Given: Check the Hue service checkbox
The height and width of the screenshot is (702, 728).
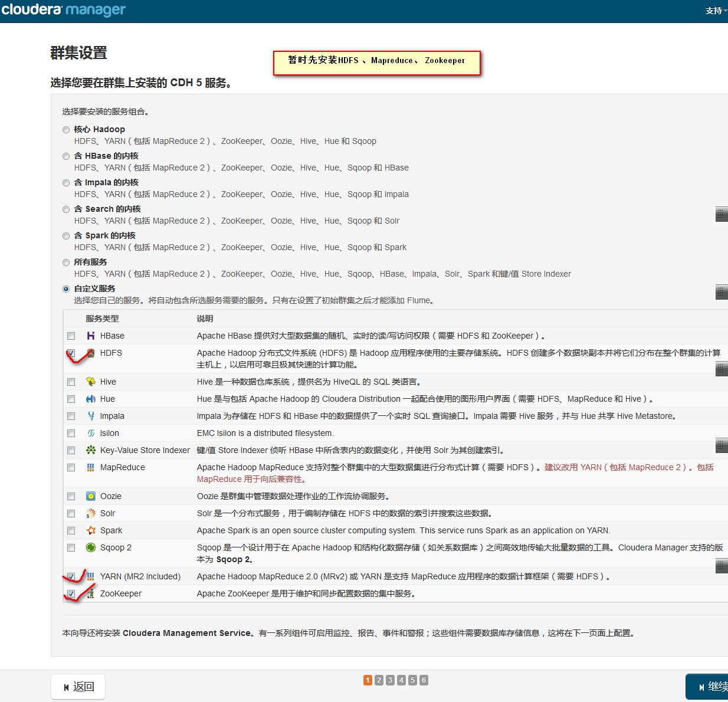Looking at the screenshot, I should coord(71,399).
